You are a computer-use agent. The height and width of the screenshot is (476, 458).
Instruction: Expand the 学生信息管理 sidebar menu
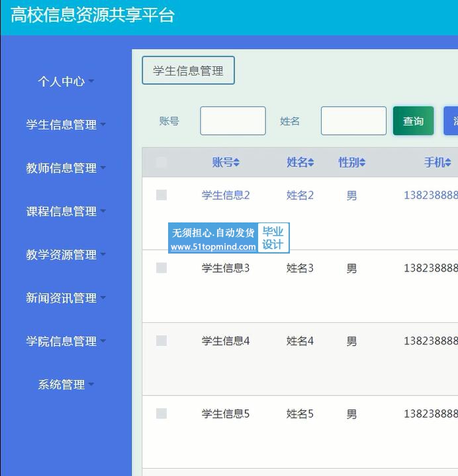point(66,124)
